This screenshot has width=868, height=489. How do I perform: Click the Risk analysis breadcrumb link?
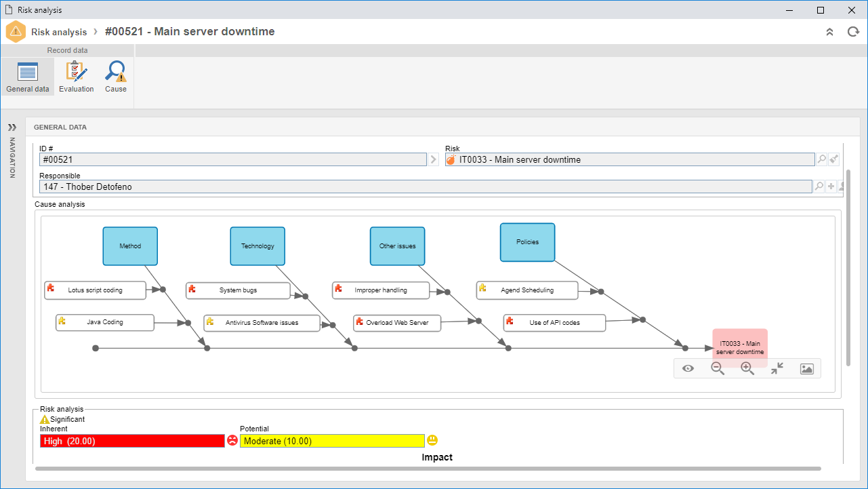click(x=59, y=32)
